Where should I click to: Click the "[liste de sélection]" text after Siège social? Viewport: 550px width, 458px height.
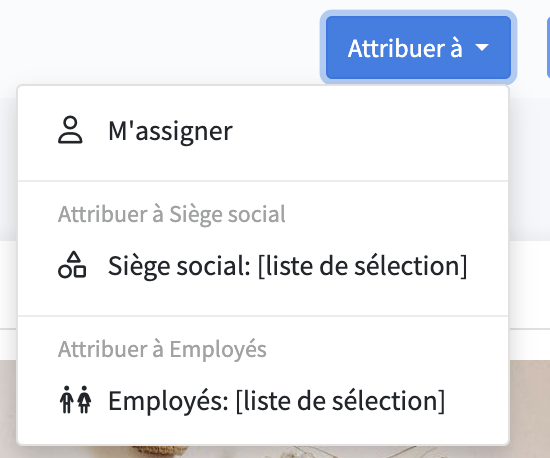coord(362,266)
